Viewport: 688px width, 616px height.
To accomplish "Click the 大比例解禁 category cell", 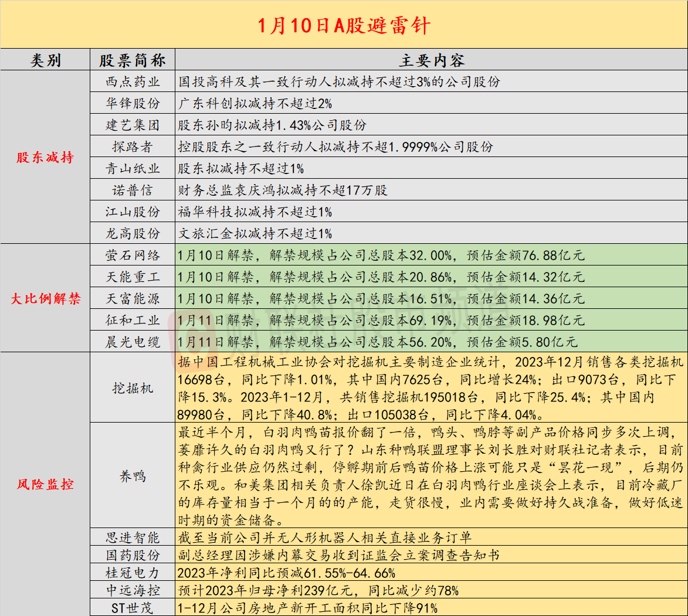I will pyautogui.click(x=45, y=298).
